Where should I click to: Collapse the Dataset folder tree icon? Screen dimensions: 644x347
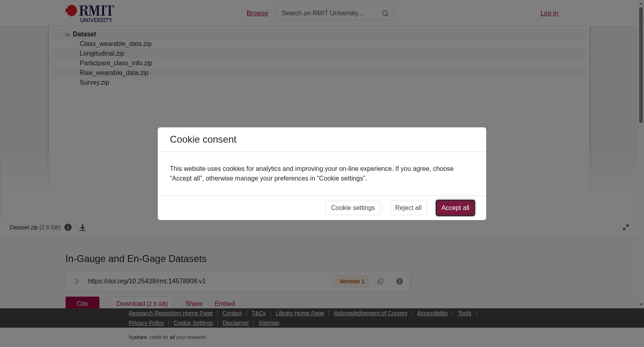(68, 35)
